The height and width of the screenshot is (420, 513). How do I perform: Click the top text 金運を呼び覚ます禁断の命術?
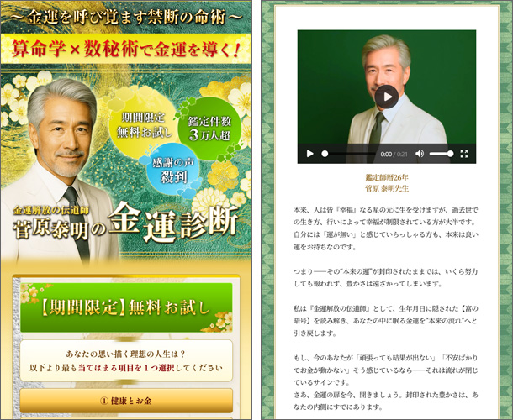tap(126, 17)
